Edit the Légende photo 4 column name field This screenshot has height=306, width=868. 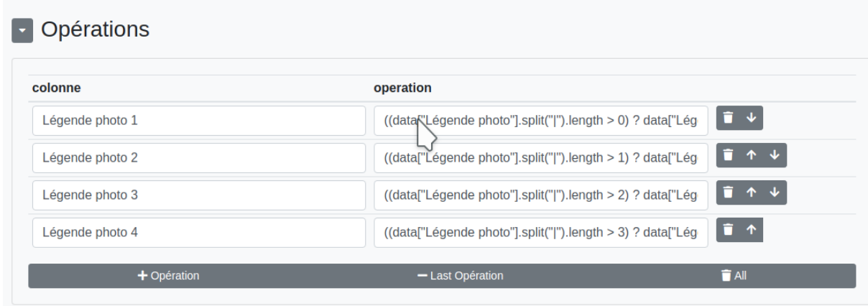click(x=198, y=233)
